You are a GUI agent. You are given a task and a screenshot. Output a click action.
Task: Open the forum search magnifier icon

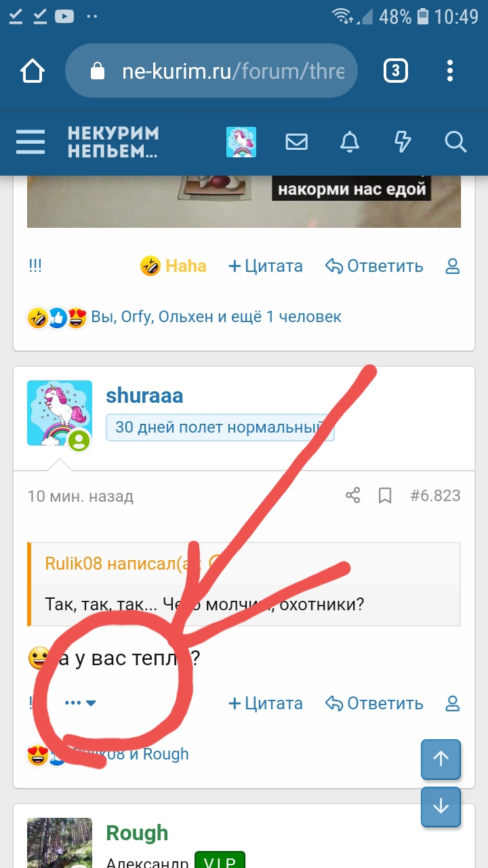pos(455,142)
